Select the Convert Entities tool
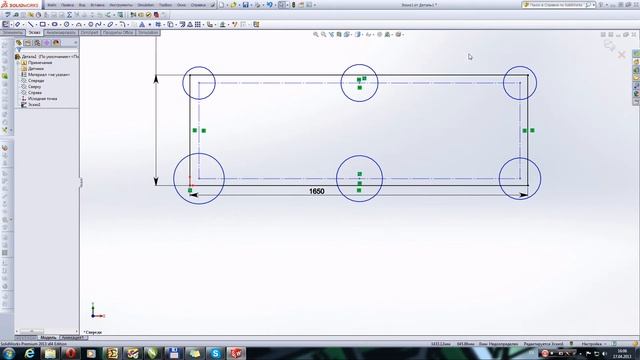The image size is (640, 360). 170,24
